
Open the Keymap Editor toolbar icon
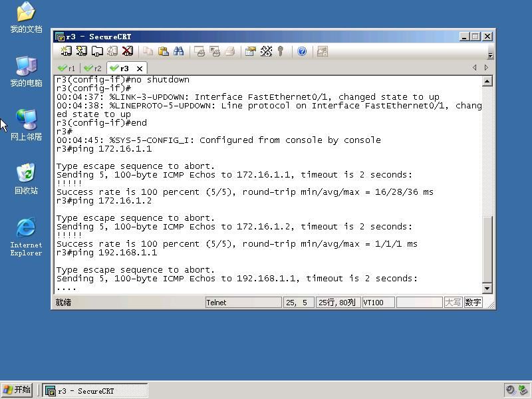pos(267,51)
